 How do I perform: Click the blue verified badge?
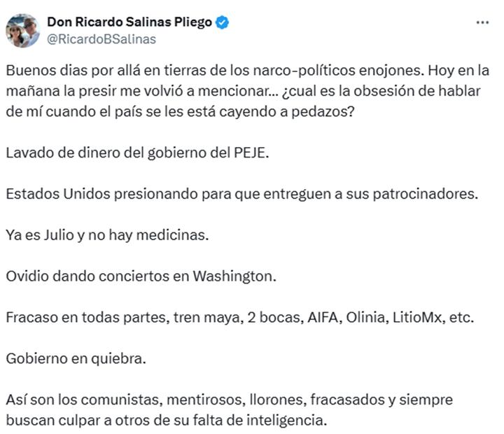click(223, 22)
